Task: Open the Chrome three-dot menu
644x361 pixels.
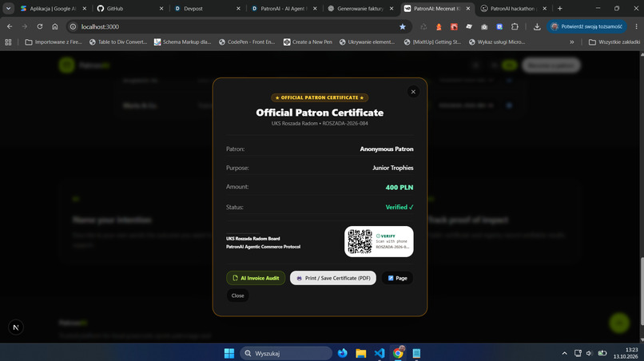Action: [x=636, y=26]
